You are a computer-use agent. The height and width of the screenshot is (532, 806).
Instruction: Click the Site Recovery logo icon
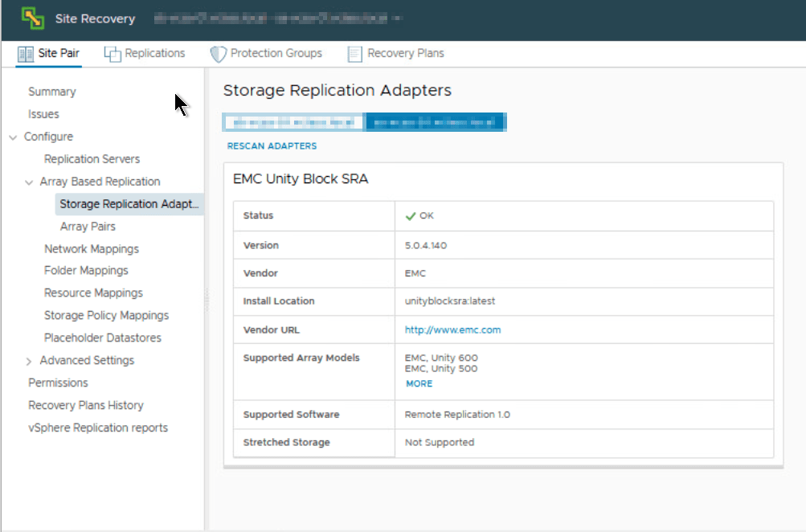tap(32, 18)
